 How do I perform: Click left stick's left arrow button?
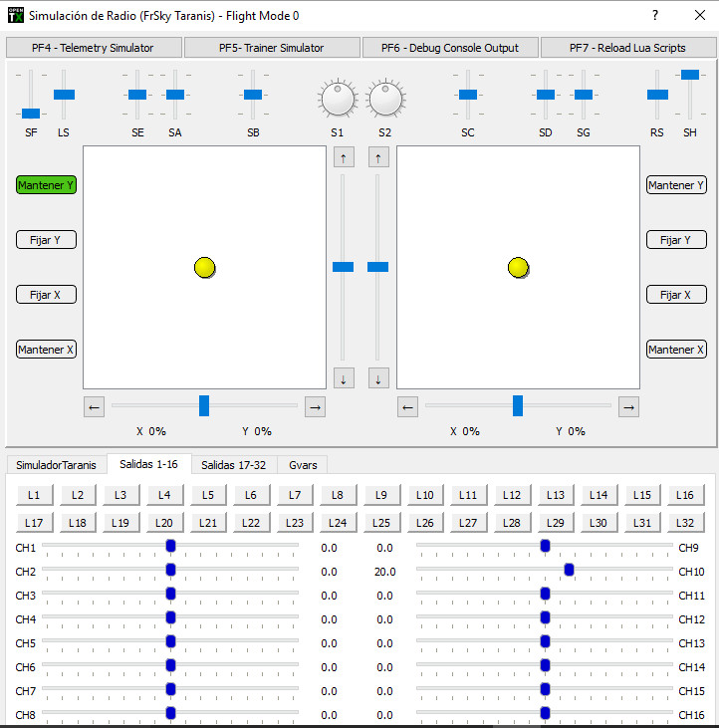[94, 406]
